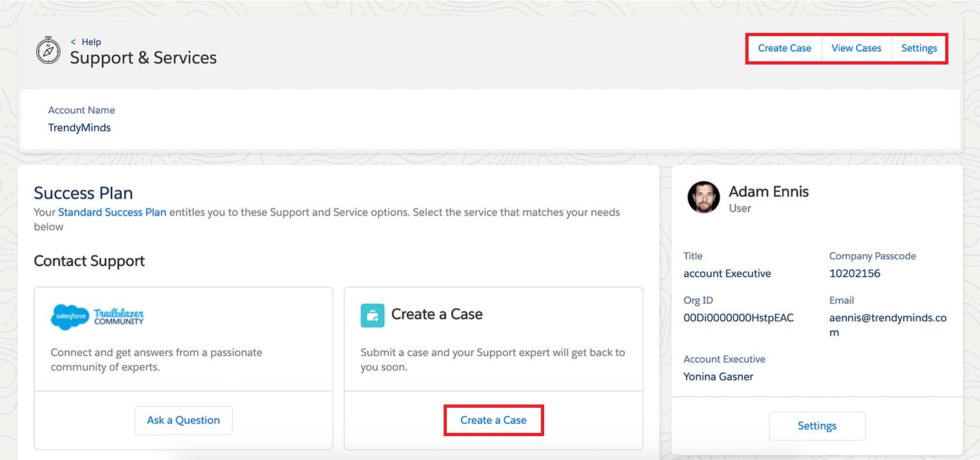Open Settings in the top header
Viewport: 980px width, 460px height.
pyautogui.click(x=919, y=48)
